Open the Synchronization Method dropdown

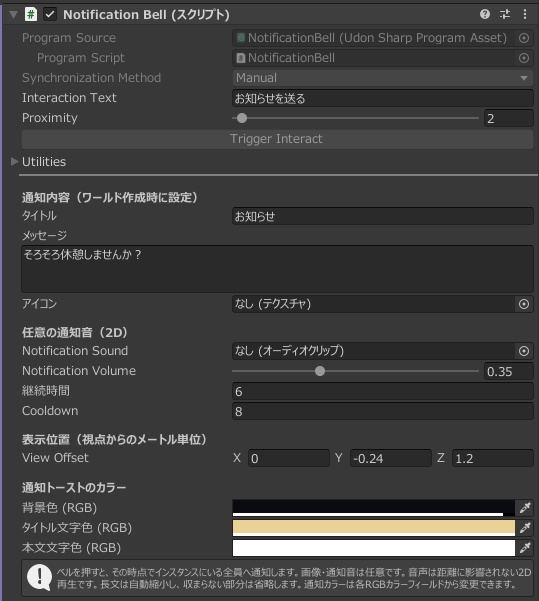tap(383, 78)
